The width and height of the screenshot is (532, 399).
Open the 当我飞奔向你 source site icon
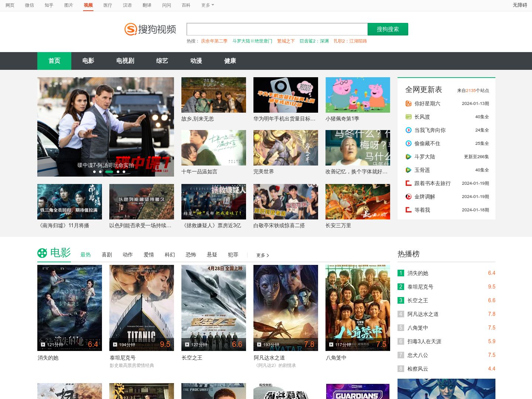pos(409,130)
